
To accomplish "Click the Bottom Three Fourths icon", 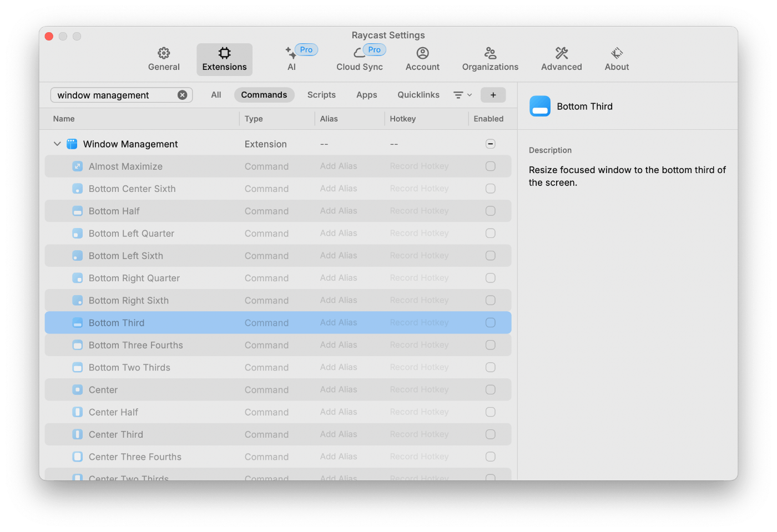I will point(78,345).
